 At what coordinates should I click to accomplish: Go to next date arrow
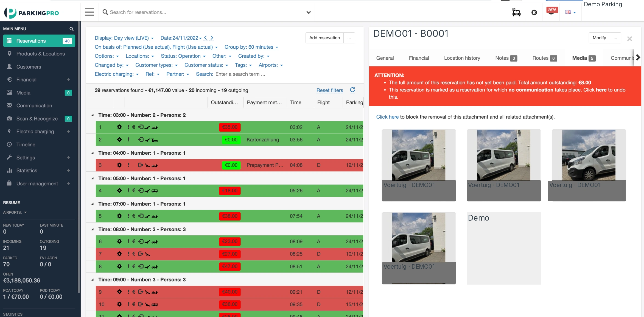coord(212,38)
